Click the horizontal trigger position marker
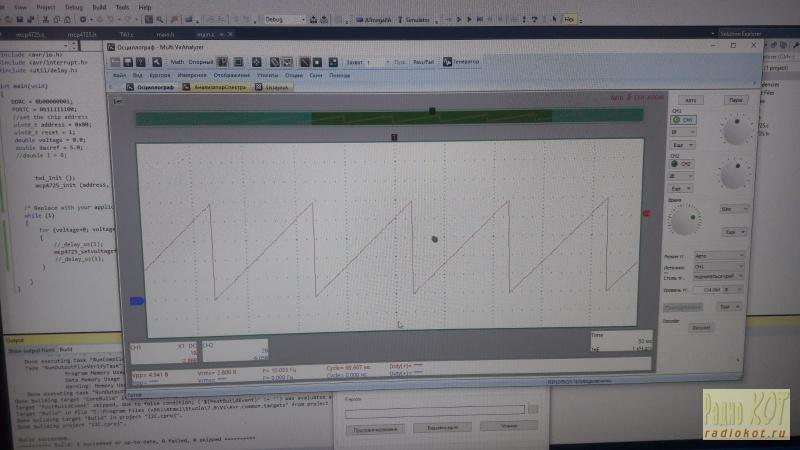This screenshot has width=800, height=450. [x=395, y=137]
